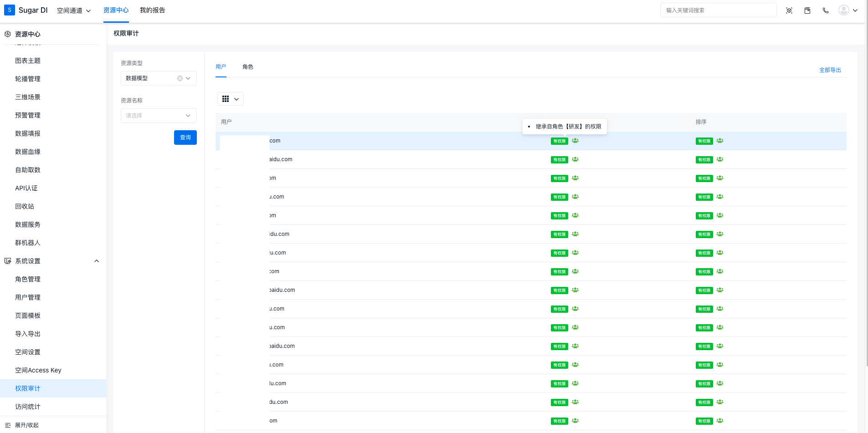
Task: Click the phone contact icon in header
Action: pos(826,10)
